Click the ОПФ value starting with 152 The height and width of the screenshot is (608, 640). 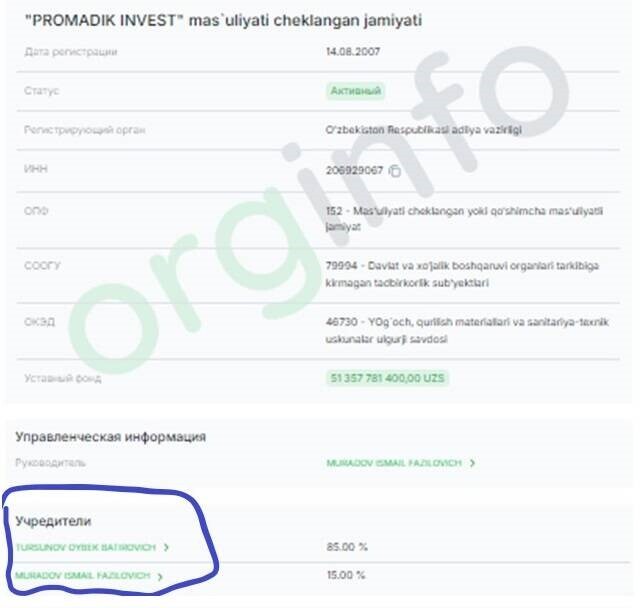click(x=464, y=219)
